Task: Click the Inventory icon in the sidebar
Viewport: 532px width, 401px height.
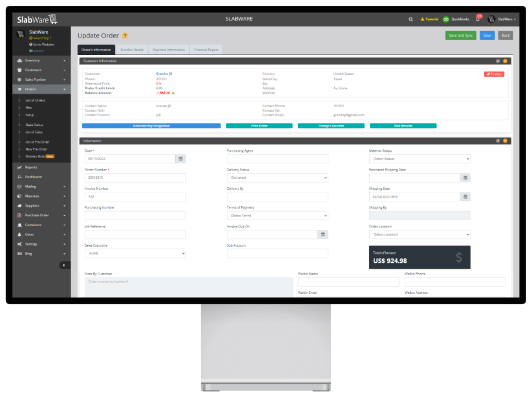Action: [x=19, y=60]
